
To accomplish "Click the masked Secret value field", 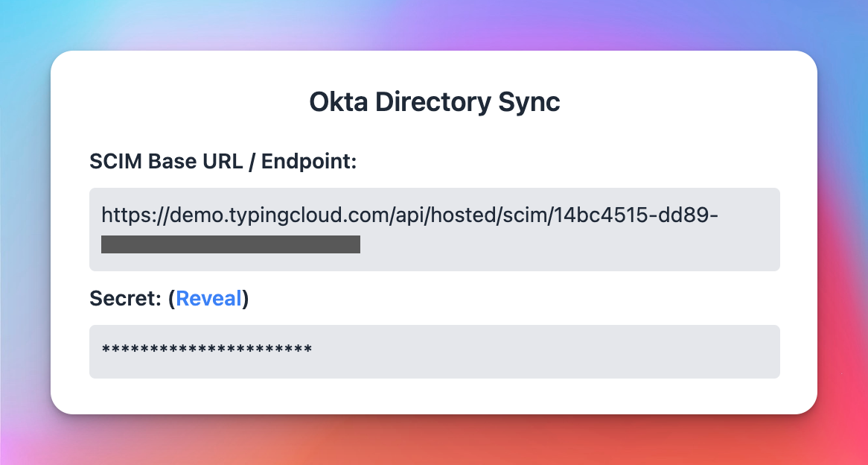I will (435, 352).
